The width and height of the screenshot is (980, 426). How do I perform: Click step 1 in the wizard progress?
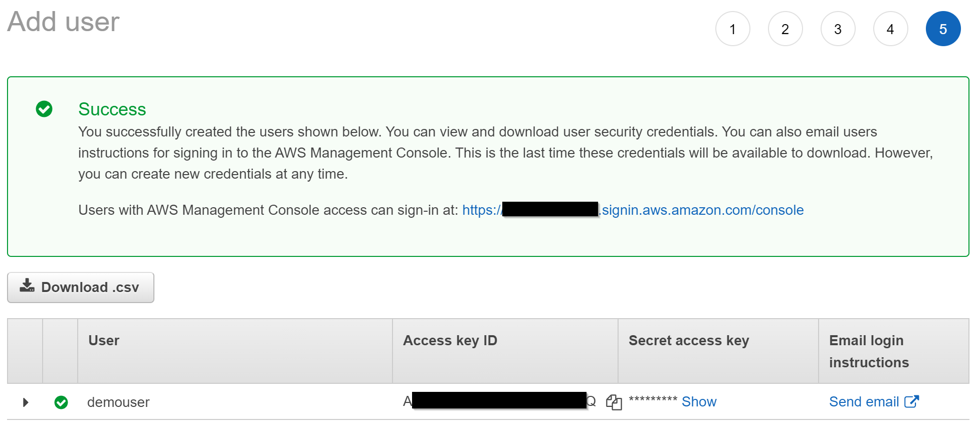click(733, 29)
